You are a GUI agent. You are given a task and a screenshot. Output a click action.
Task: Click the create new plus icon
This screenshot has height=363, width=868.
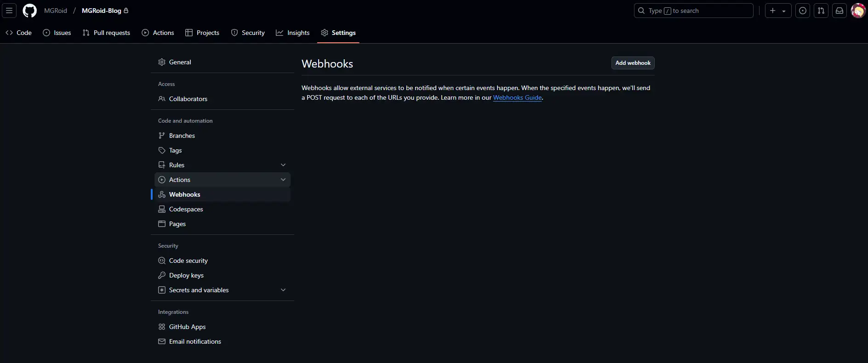click(773, 11)
